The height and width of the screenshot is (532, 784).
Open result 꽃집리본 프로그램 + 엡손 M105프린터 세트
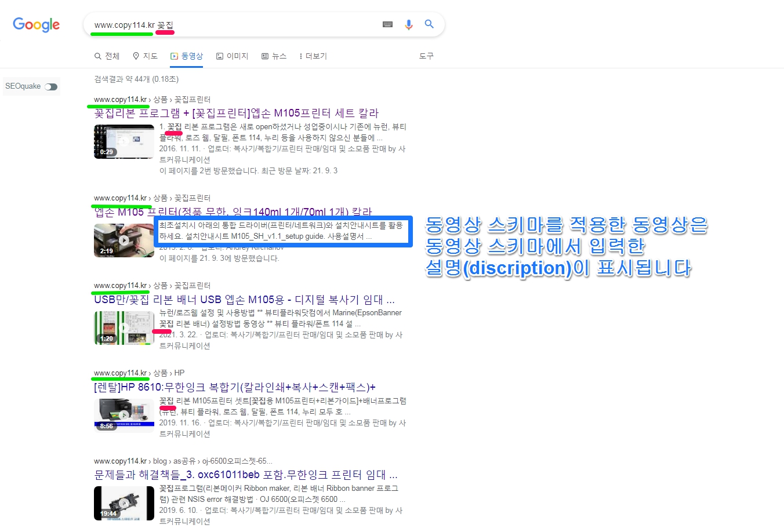coord(236,113)
